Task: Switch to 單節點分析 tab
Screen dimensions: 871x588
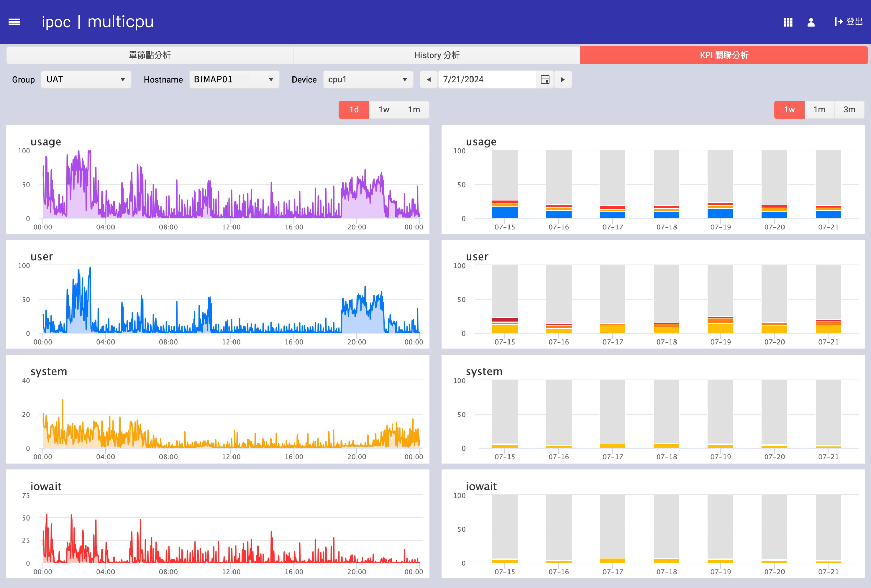Action: (x=150, y=55)
